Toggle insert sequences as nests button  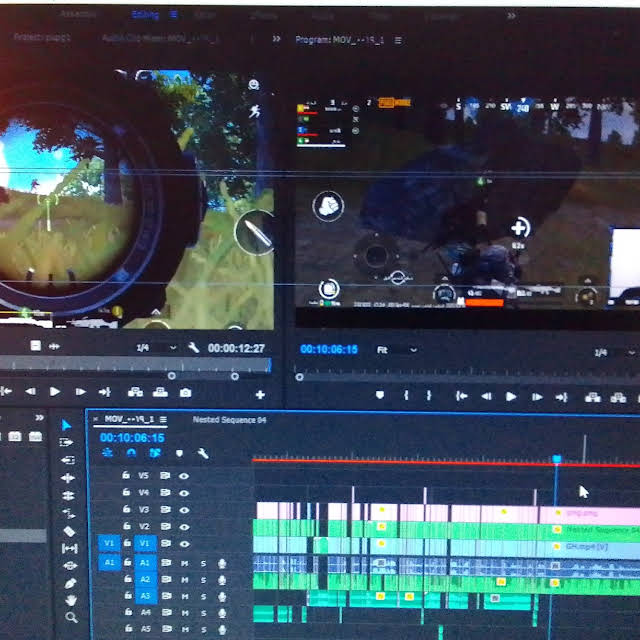tap(107, 452)
